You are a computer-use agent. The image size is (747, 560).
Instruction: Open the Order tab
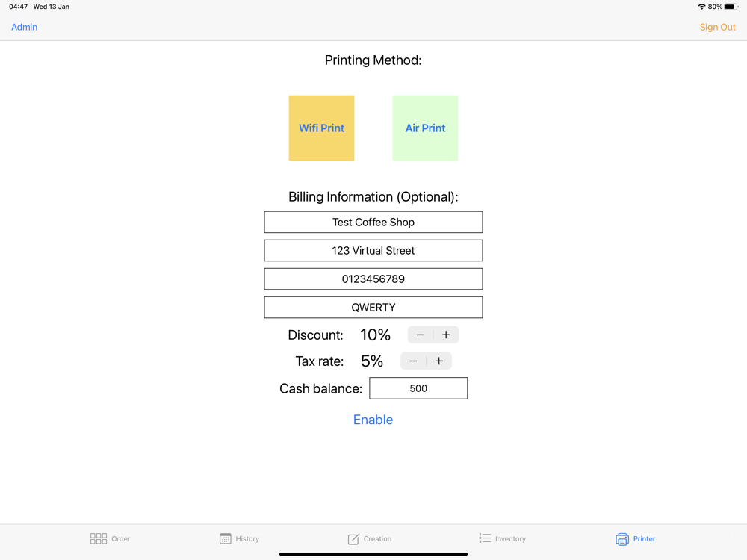click(x=110, y=538)
